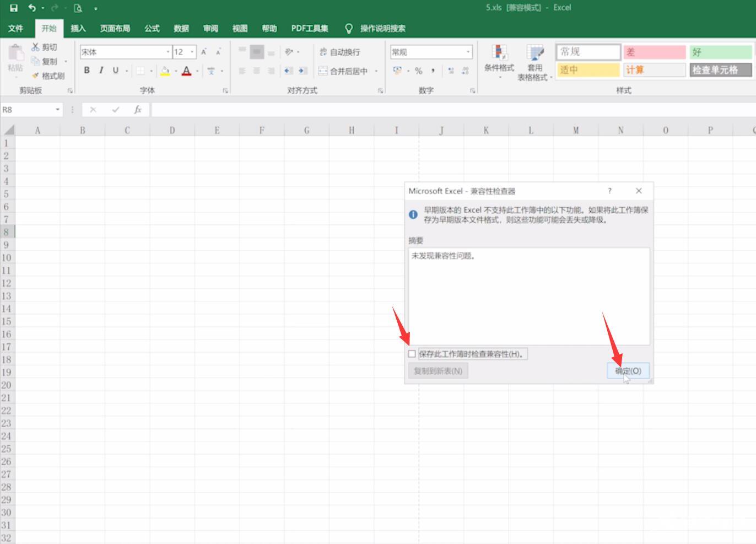756x544 pixels.
Task: Open the font size 12 dropdown
Action: (x=192, y=52)
